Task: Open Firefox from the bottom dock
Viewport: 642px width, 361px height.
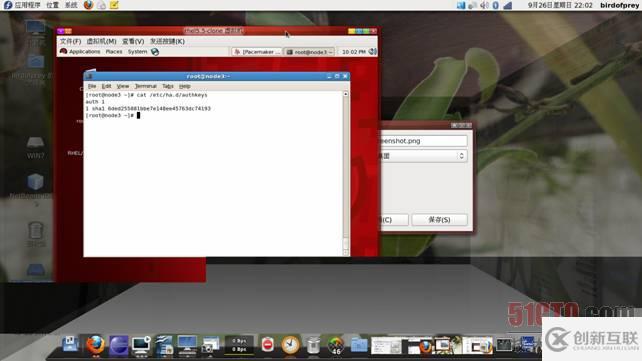Action: [95, 345]
